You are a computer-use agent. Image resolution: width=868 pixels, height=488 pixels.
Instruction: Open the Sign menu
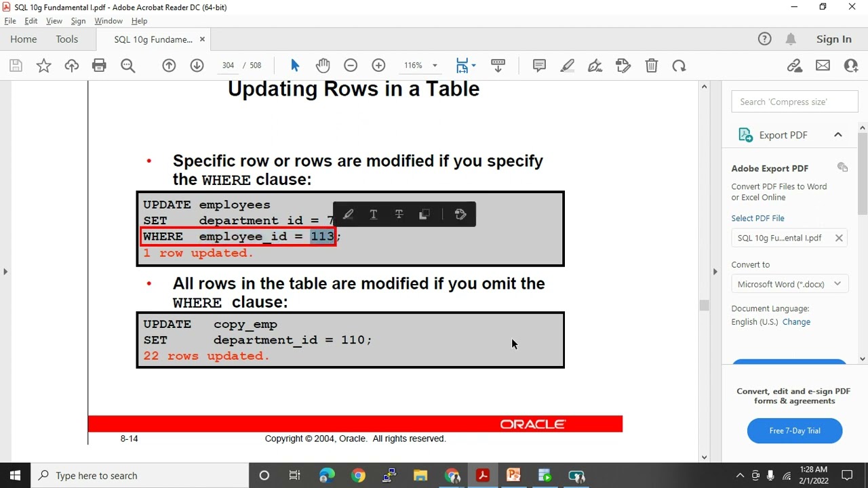coord(78,21)
